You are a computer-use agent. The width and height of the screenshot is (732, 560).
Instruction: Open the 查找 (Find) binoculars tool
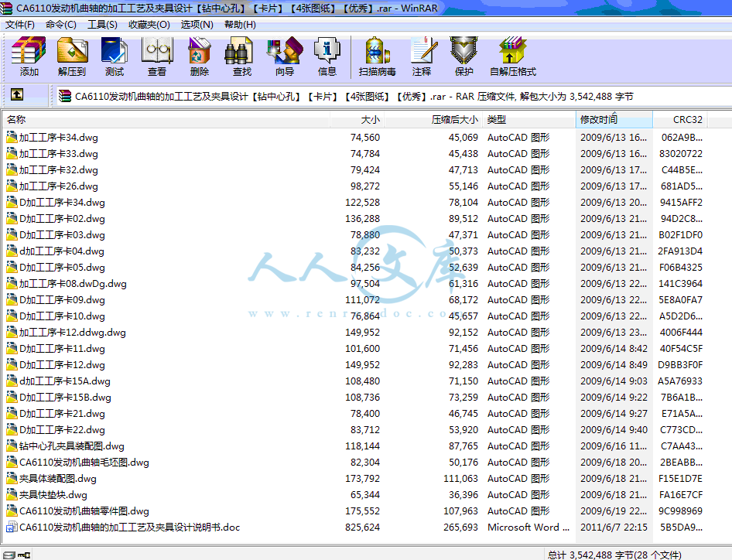(x=241, y=56)
